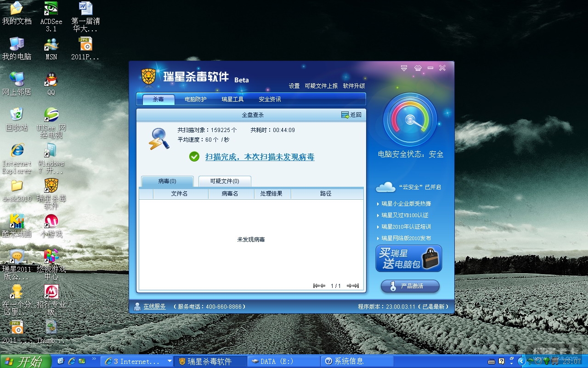Open the 瑞星工具 tab
The height and width of the screenshot is (368, 588).
(x=232, y=99)
